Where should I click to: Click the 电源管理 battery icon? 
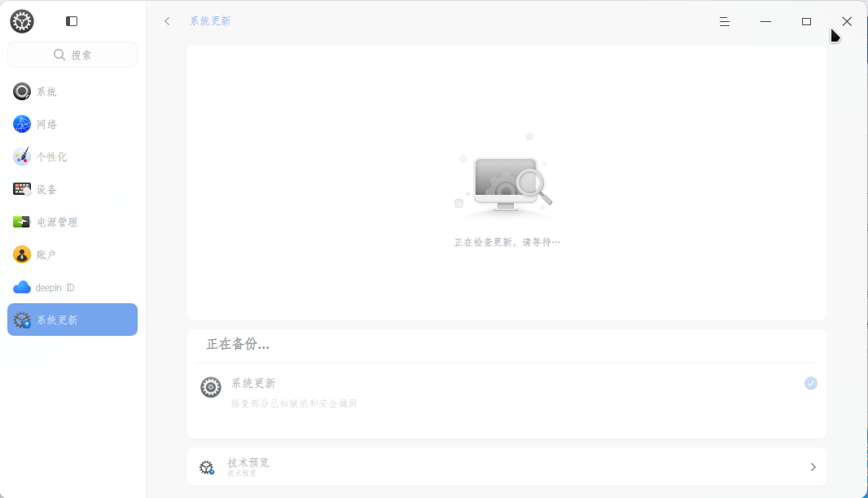tap(22, 223)
